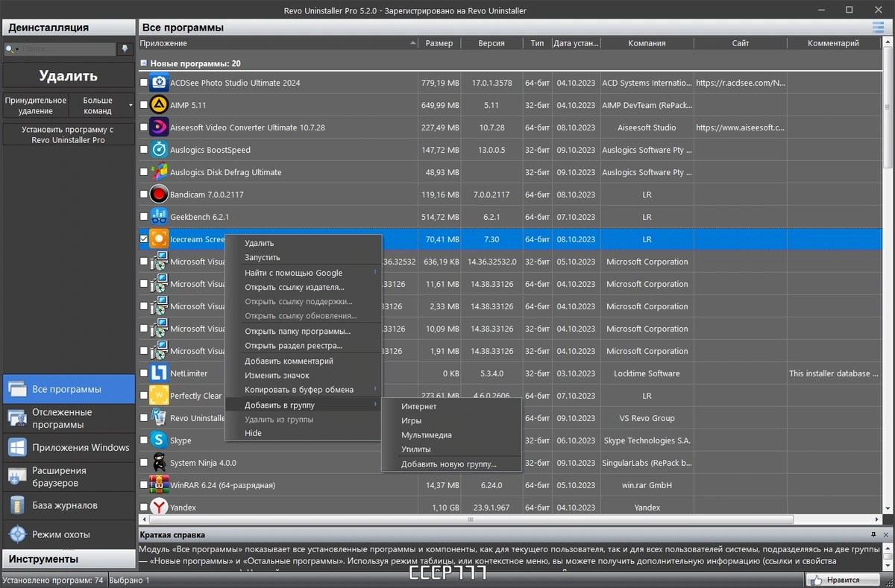Click the Revo Uninstaller row icon
Screen dimensions: 895x588
coord(159,418)
